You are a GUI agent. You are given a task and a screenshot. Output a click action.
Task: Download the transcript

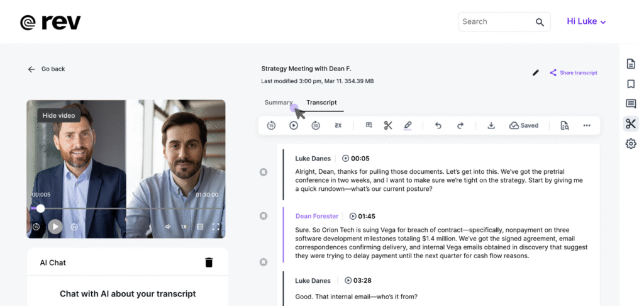[491, 126]
